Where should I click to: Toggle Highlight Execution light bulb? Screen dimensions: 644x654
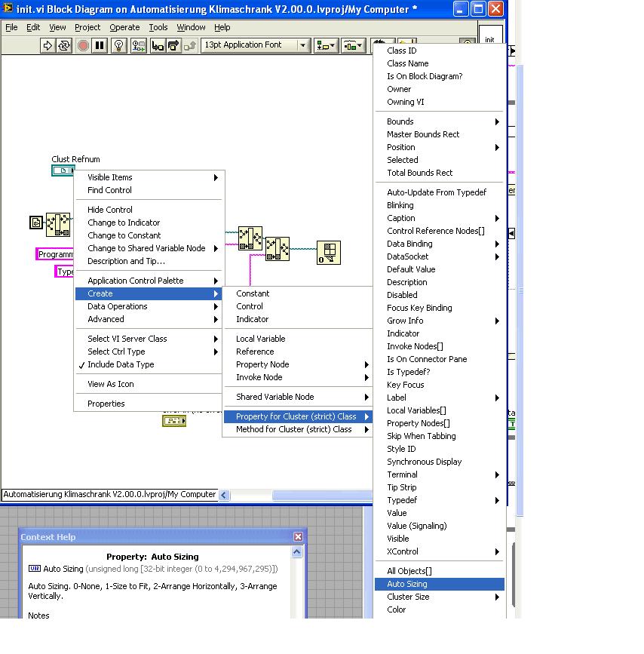[119, 45]
